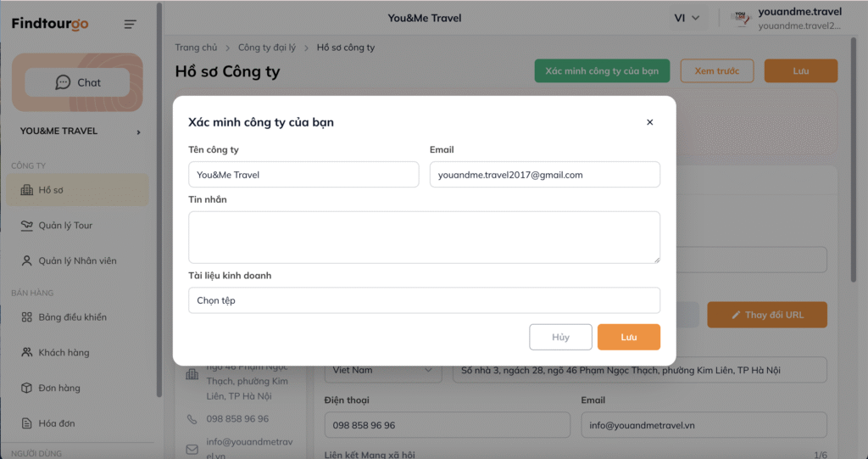The width and height of the screenshot is (868, 459).
Task: Go to Trang chủ breadcrumb
Action: tap(196, 48)
